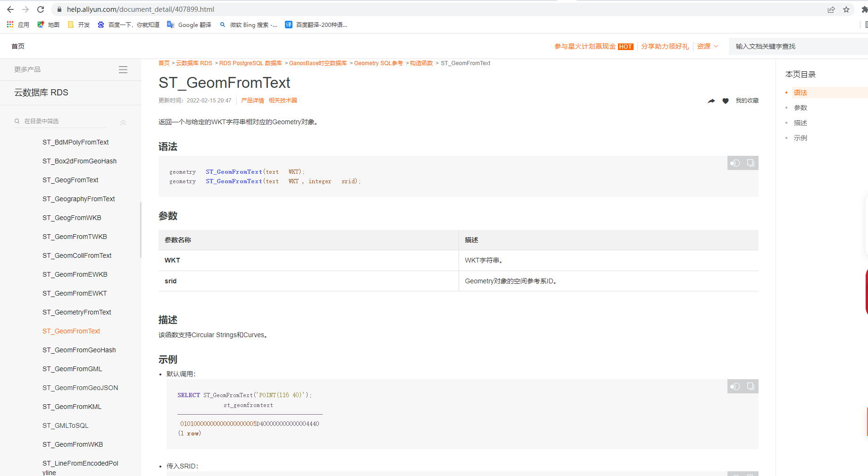868x476 pixels.
Task: Click the 云数据库 RDS breadcrumb
Action: tap(194, 63)
